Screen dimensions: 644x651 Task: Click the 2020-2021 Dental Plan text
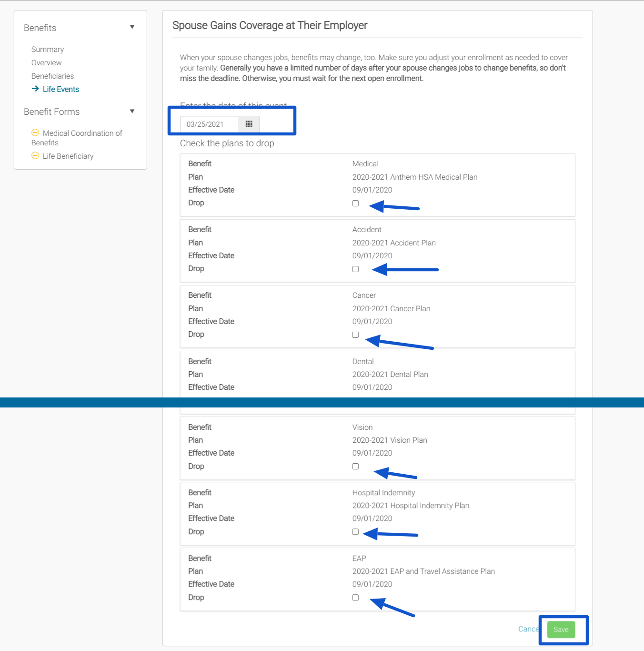click(x=390, y=374)
